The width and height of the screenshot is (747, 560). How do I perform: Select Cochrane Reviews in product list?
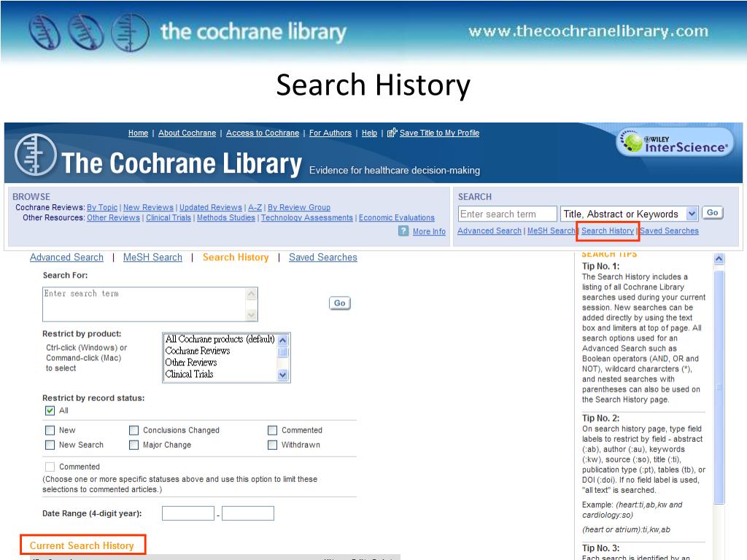pos(197,351)
